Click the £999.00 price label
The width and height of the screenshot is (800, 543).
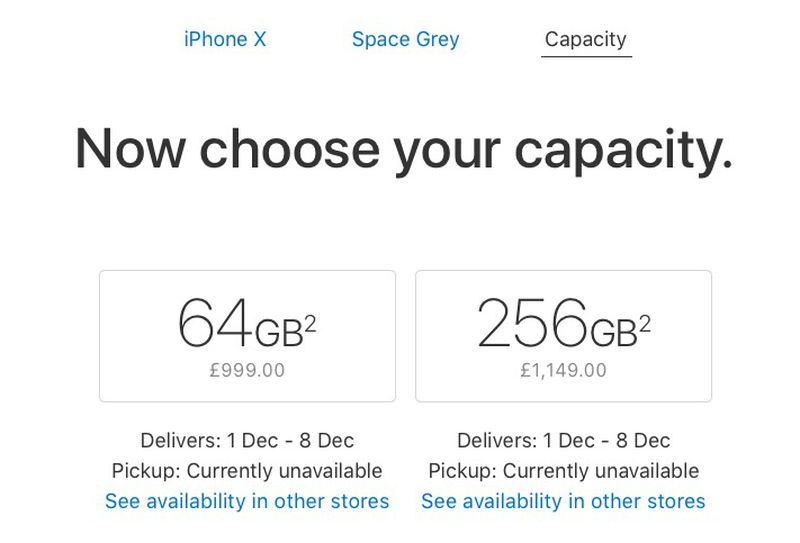point(247,370)
